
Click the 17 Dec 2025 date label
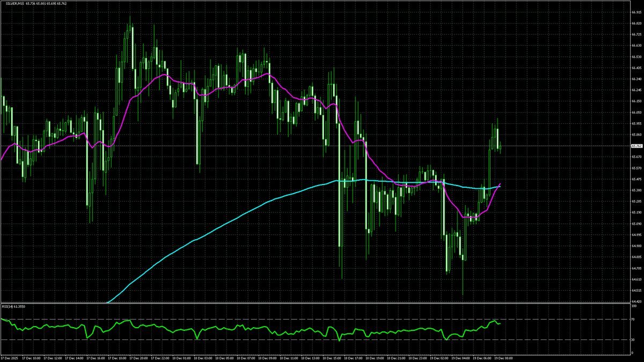click(x=10, y=357)
